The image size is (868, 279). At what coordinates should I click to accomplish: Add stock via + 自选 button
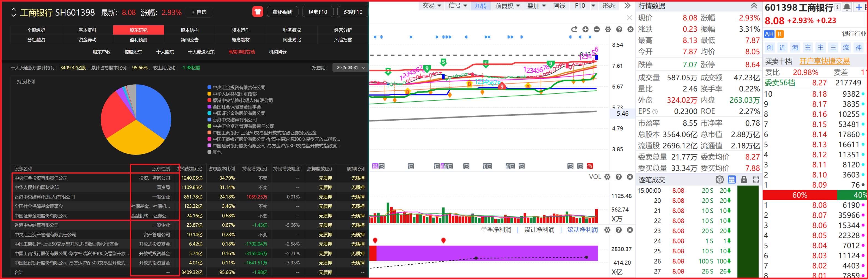[x=199, y=12]
